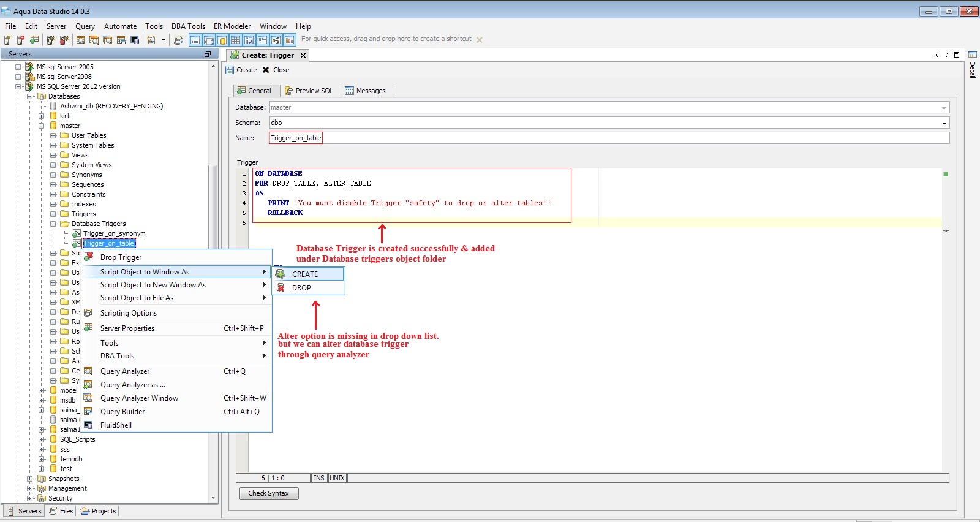Expand MS sql Server 2005 node
This screenshot has width=980, height=522.
(x=18, y=67)
